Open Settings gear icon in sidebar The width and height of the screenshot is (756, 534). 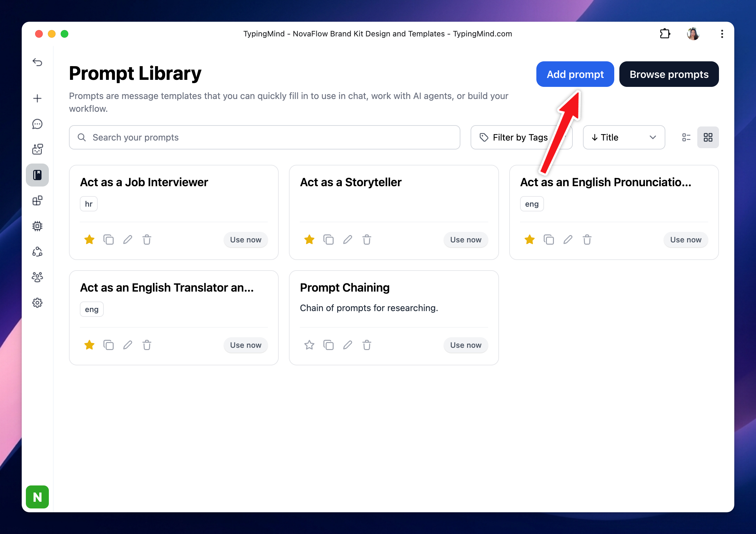coord(38,303)
